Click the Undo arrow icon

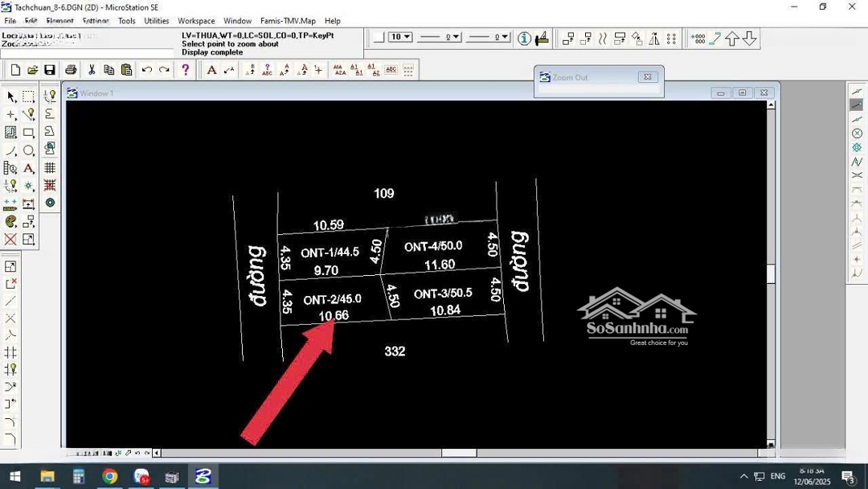pyautogui.click(x=146, y=70)
